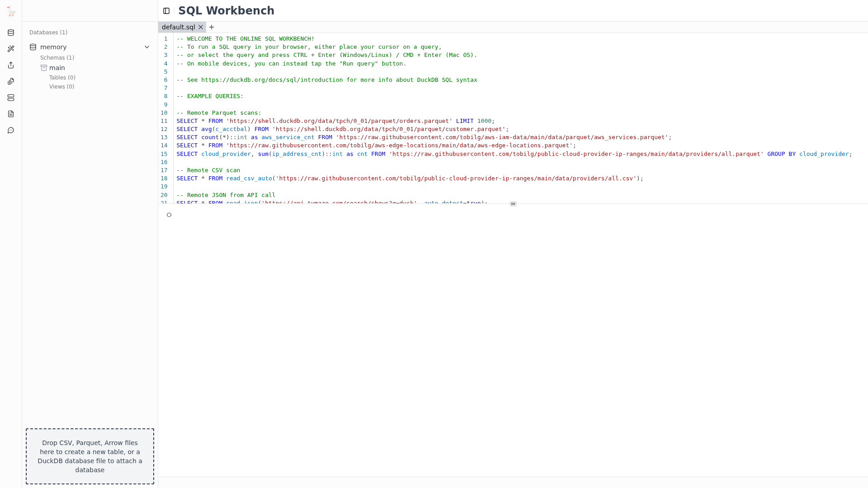Viewport: 868px width, 488px height.
Task: Place cursor on orders.parquet query line
Action: point(335,121)
